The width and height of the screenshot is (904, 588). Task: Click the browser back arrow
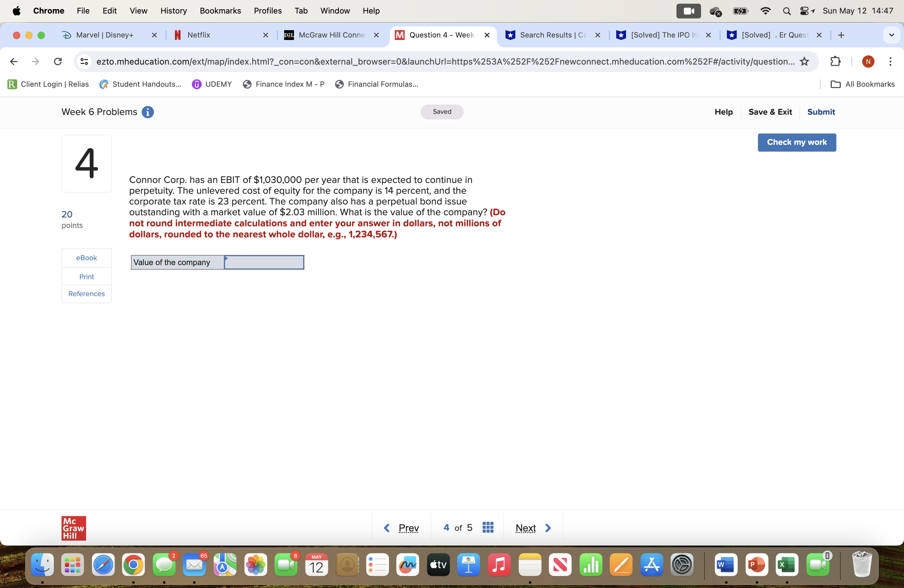(14, 61)
